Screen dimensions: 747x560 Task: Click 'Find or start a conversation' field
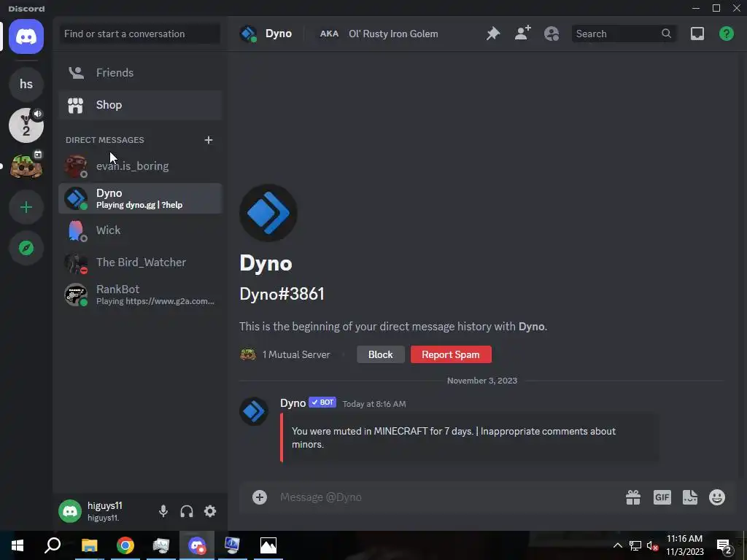click(x=139, y=34)
